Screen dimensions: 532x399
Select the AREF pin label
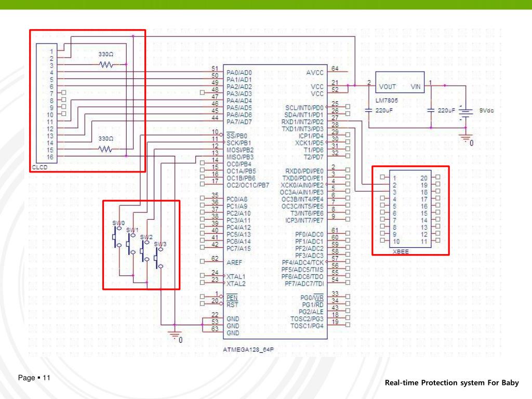pos(234,262)
